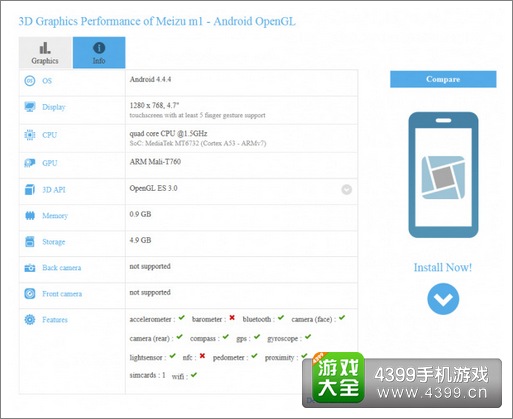Click the Install Now! link
The width and height of the screenshot is (513, 419).
point(443,267)
